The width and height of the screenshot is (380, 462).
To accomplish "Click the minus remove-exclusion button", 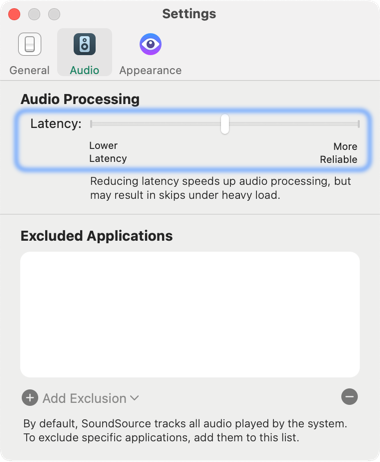I will click(x=349, y=397).
